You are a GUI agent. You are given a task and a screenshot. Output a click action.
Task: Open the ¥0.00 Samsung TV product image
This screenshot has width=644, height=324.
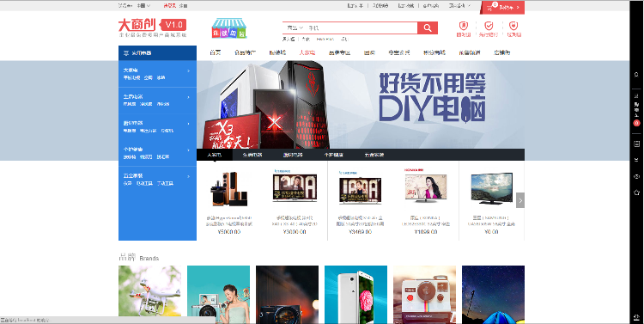click(x=492, y=188)
